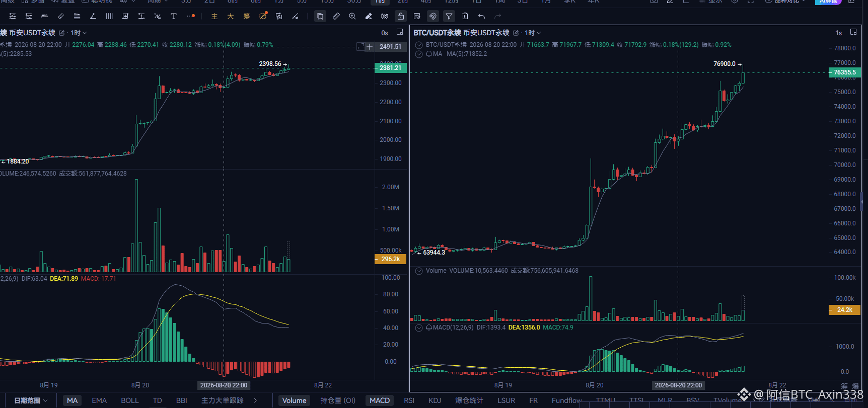Select the BBI indicator

coord(182,400)
